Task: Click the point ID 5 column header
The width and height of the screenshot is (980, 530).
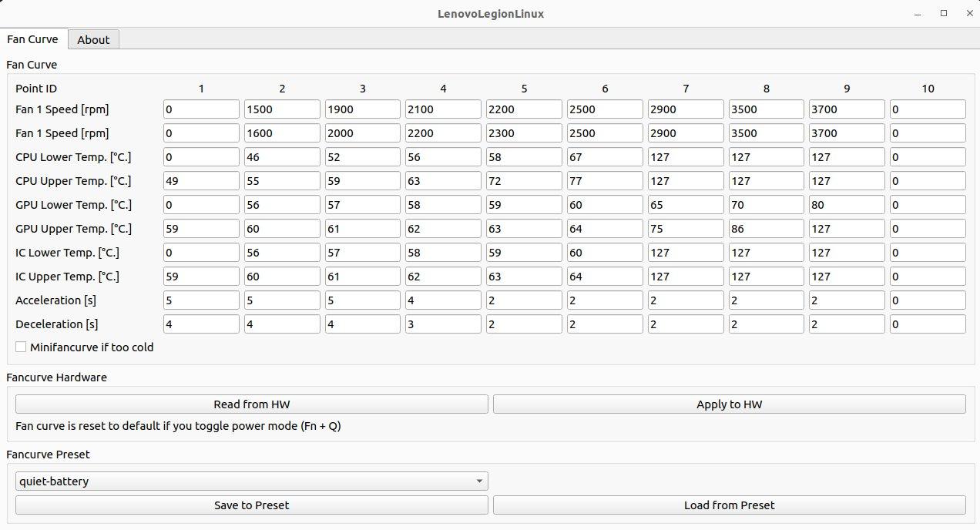Action: (x=525, y=89)
